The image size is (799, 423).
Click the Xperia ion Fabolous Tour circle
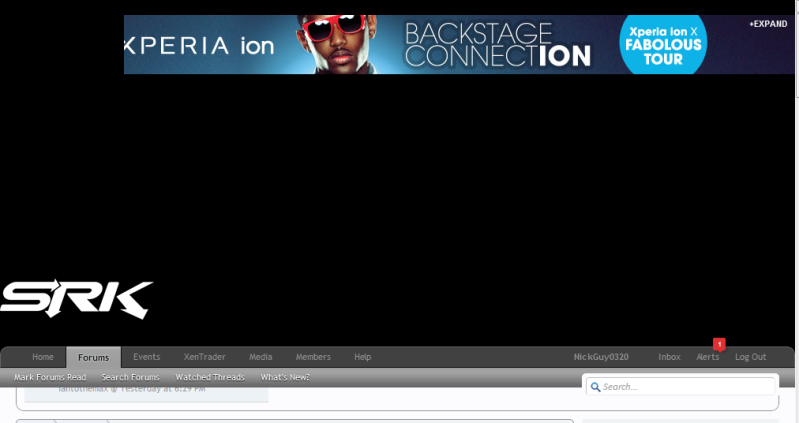[x=663, y=45]
